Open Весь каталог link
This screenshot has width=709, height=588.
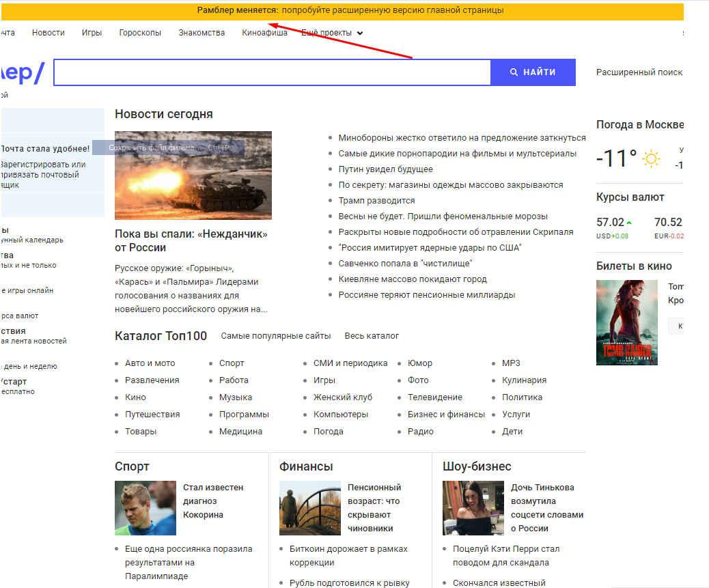[372, 336]
